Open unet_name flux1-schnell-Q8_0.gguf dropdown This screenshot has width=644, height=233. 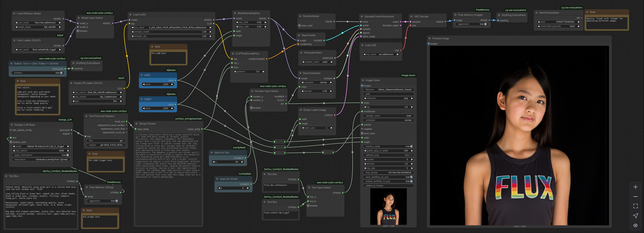[x=38, y=50]
